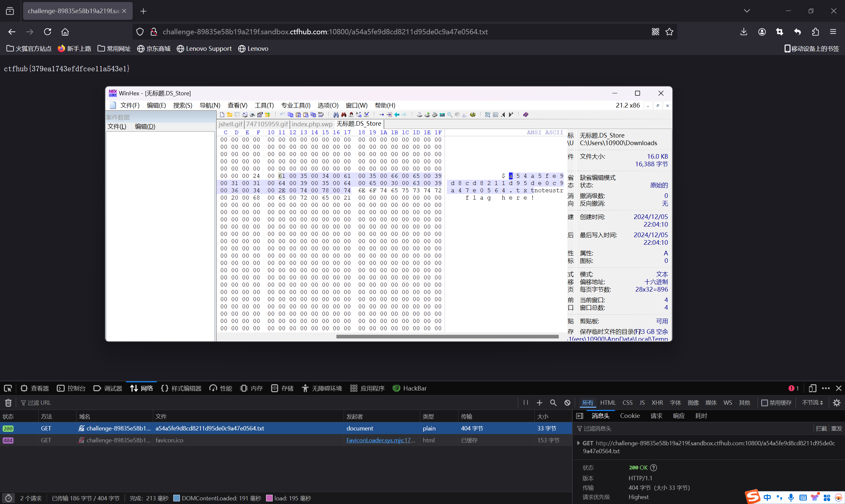The image size is (845, 504).
Task: Open request blocking icon
Action: pyautogui.click(x=567, y=403)
